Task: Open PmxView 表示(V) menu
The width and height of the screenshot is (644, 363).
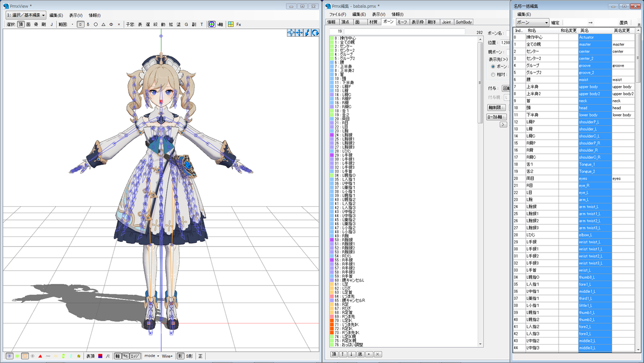Action: coord(76,15)
